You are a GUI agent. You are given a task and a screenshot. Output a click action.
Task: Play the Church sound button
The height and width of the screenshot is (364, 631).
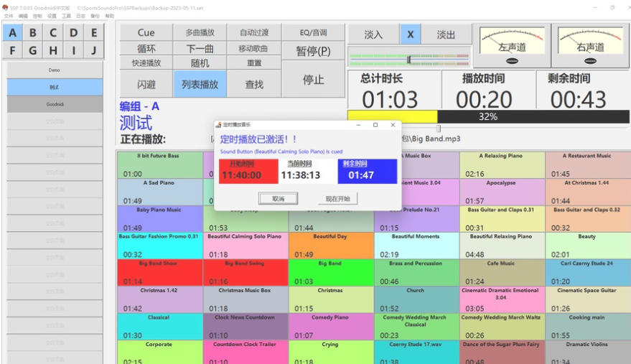[x=416, y=299]
